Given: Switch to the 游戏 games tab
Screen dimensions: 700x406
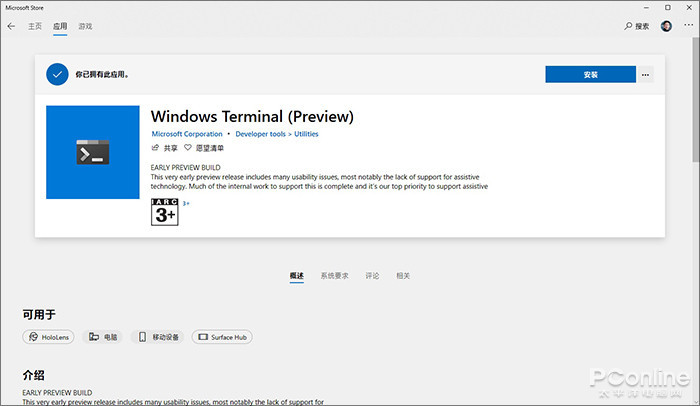Looking at the screenshot, I should 85,26.
